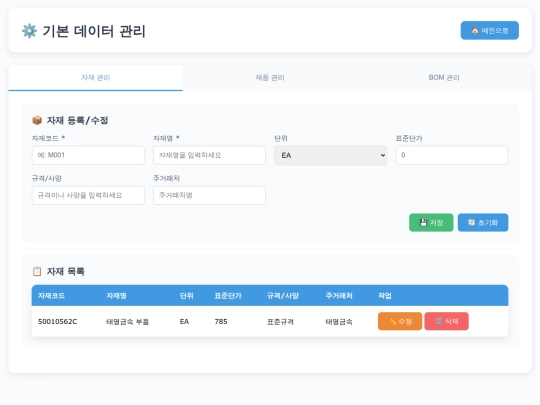Open the BOM 관리 tab
The height and width of the screenshot is (405, 540).
pos(444,78)
